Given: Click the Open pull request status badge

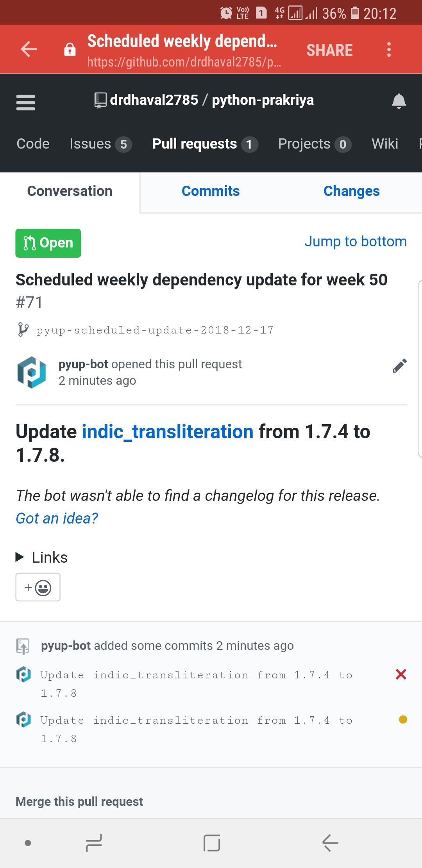Looking at the screenshot, I should click(48, 243).
